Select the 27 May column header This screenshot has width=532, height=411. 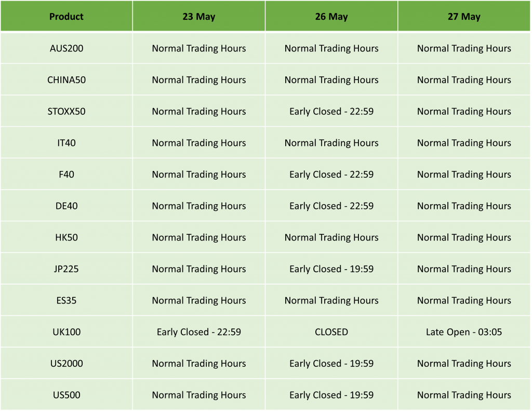click(x=464, y=17)
